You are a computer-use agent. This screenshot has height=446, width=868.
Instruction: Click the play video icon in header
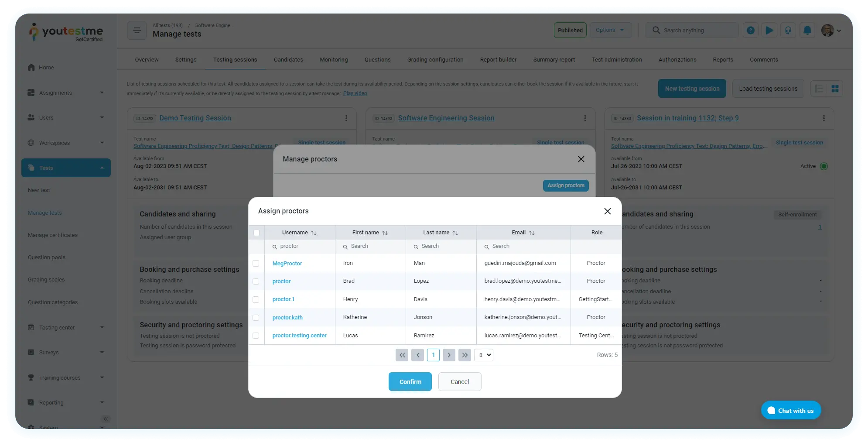click(x=769, y=31)
